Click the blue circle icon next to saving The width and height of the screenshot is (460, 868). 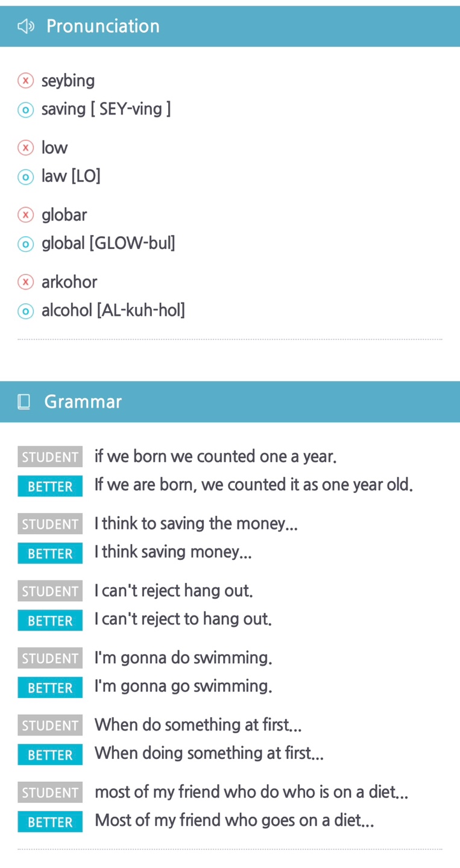pos(25,110)
